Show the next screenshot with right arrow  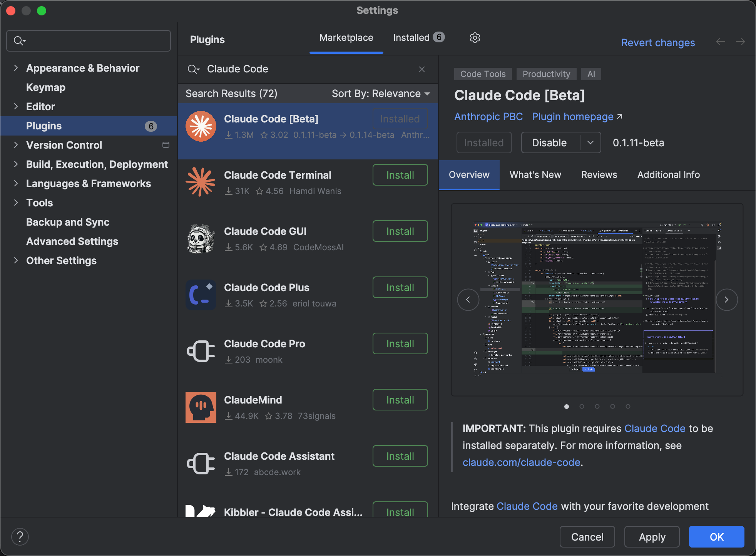pos(726,300)
